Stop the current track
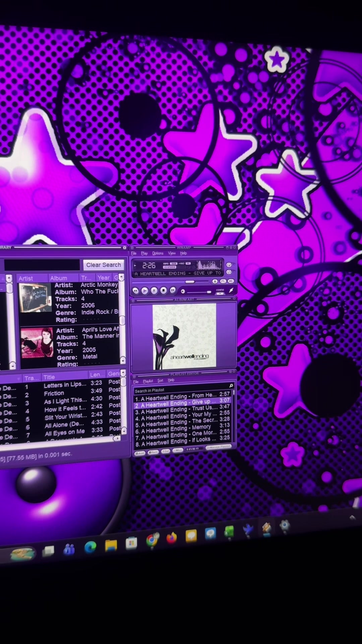The width and height of the screenshot is (362, 644). [x=164, y=290]
